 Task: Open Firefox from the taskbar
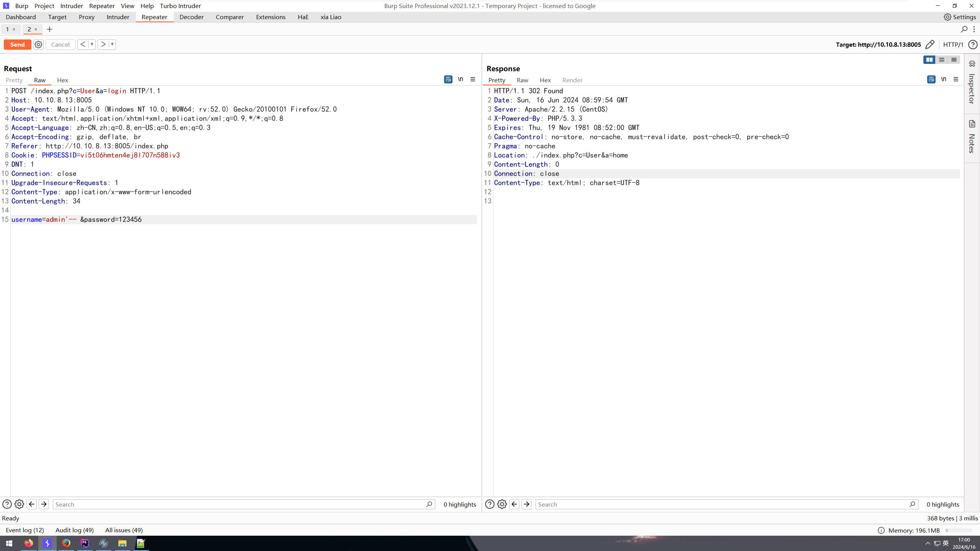(x=29, y=543)
